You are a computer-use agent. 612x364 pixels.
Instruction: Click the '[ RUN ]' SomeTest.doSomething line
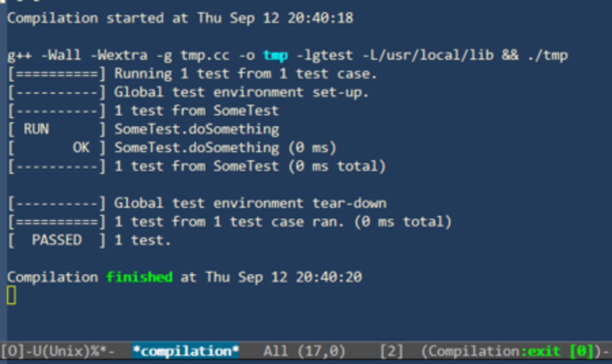pos(143,129)
